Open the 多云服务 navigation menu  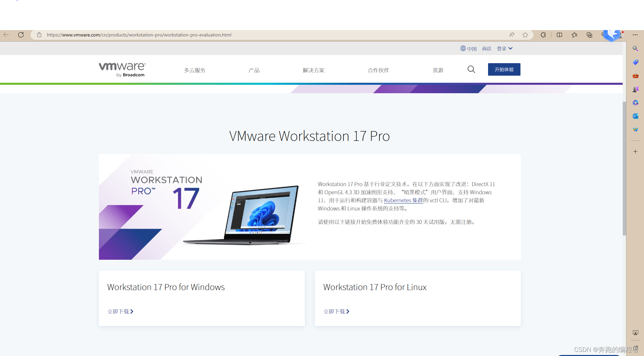195,70
